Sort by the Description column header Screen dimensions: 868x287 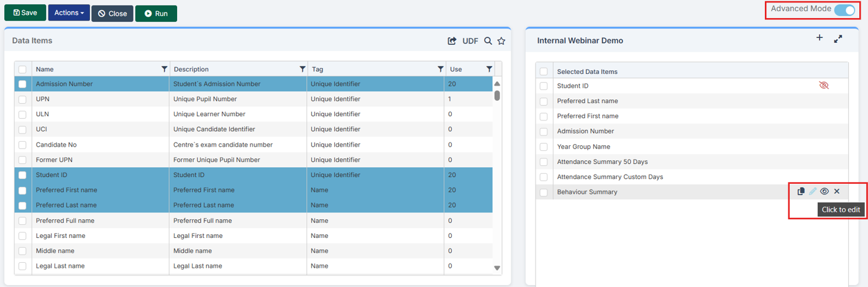pyautogui.click(x=191, y=69)
